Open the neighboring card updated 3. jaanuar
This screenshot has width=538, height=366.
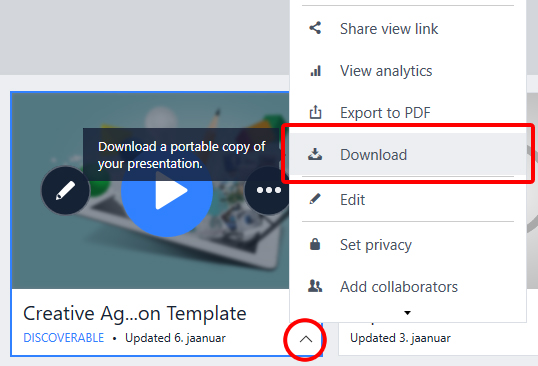438,338
